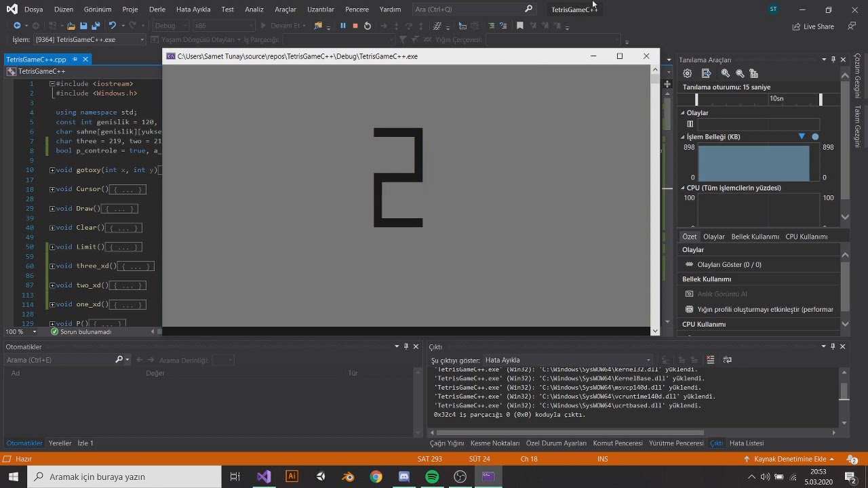Toggle the blue triangle memory marker

[802, 136]
